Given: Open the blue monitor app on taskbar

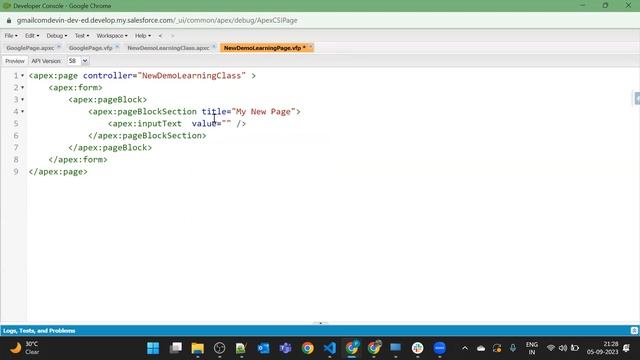Looking at the screenshot, I should [396, 348].
